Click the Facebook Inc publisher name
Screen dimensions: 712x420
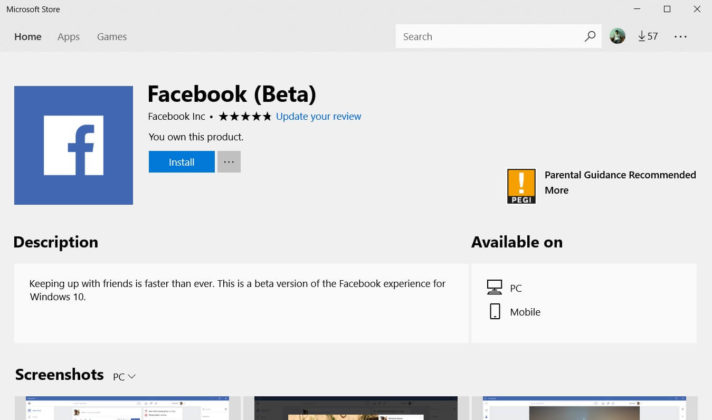point(176,116)
